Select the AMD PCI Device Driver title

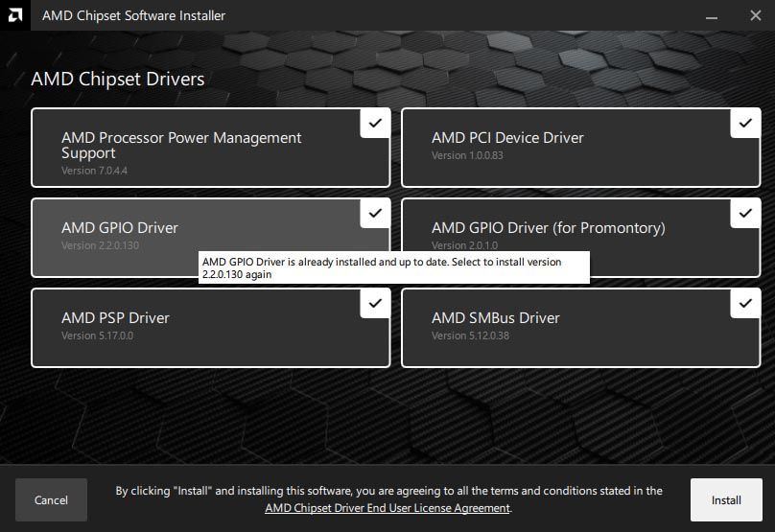507,138
